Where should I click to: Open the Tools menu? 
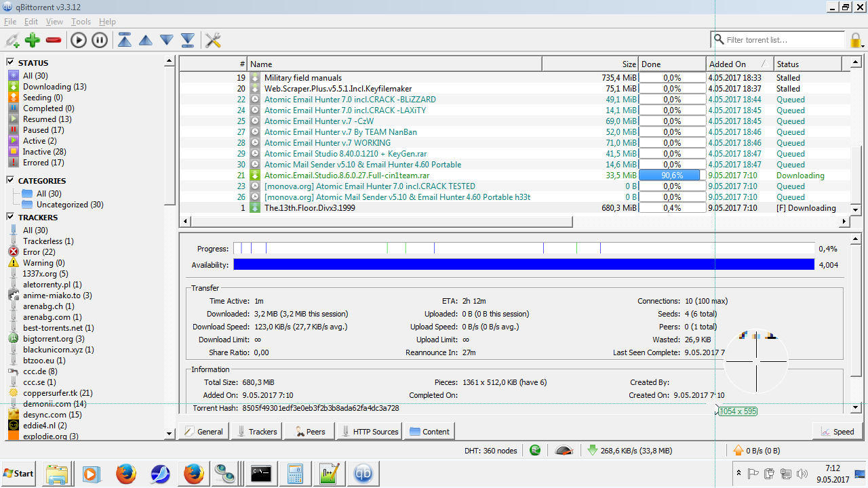81,22
